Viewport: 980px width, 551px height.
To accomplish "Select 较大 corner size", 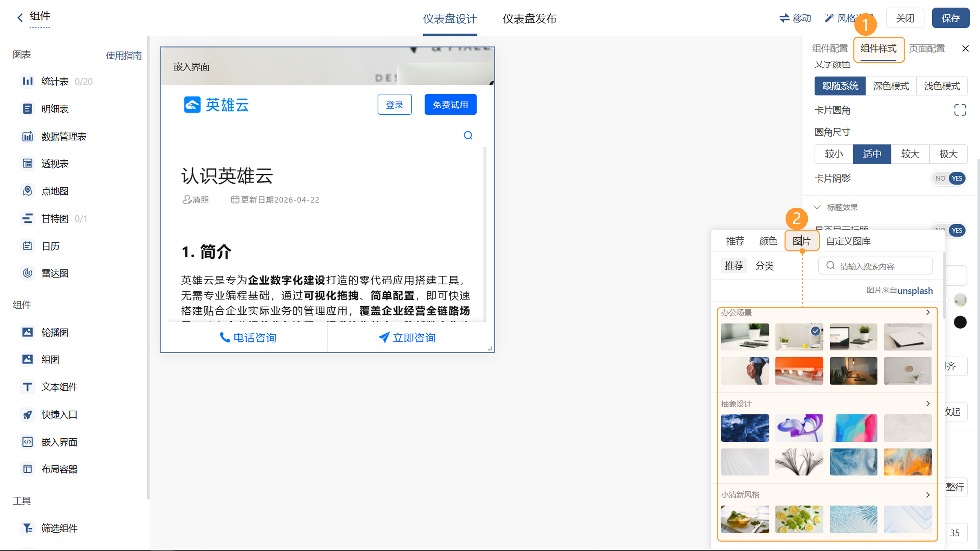I will 910,154.
